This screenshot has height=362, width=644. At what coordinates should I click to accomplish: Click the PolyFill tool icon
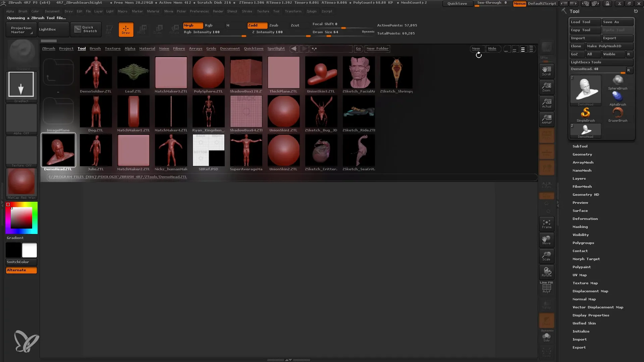click(x=547, y=288)
